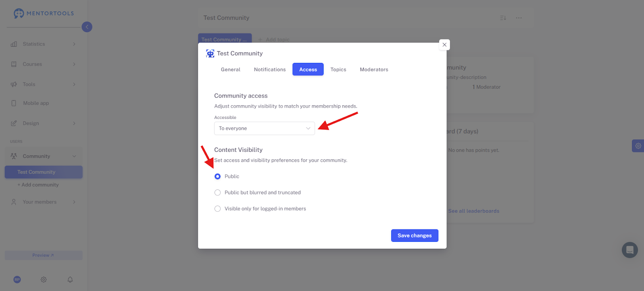Open the chat support bubble icon
Screen dimensions: 644x291
[x=630, y=250]
